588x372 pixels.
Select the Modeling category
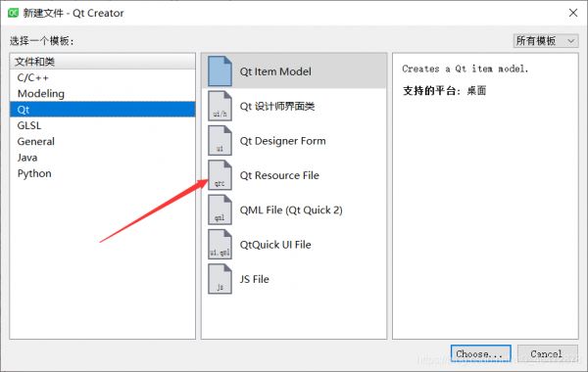(x=102, y=93)
